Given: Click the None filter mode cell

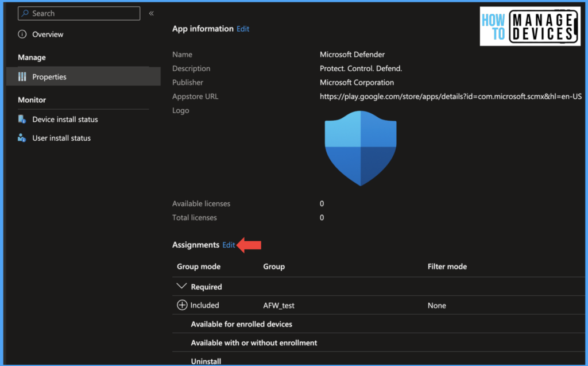Looking at the screenshot, I should click(437, 306).
